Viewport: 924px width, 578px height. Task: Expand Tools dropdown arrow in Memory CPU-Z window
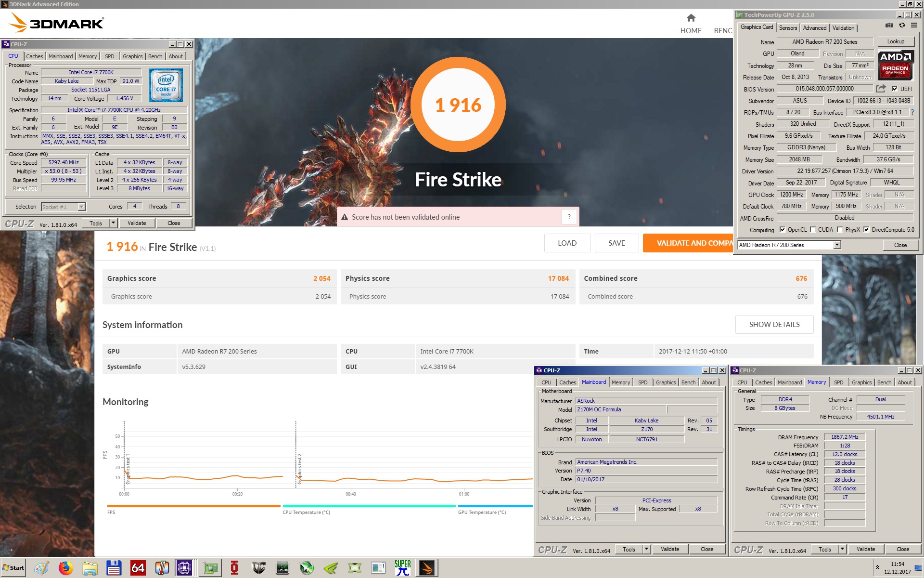pos(842,549)
